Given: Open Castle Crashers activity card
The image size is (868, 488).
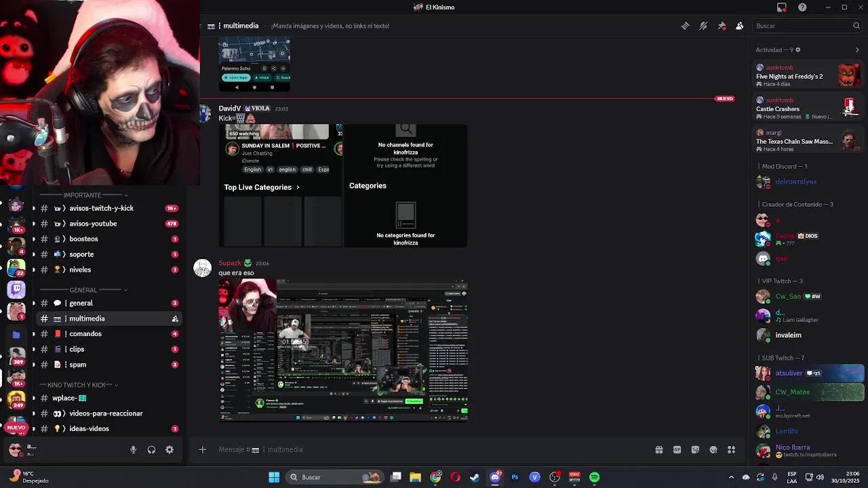Looking at the screenshot, I should tap(809, 108).
